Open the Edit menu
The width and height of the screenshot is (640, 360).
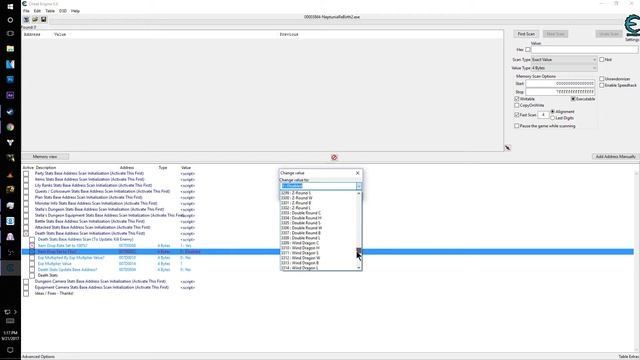37,11
